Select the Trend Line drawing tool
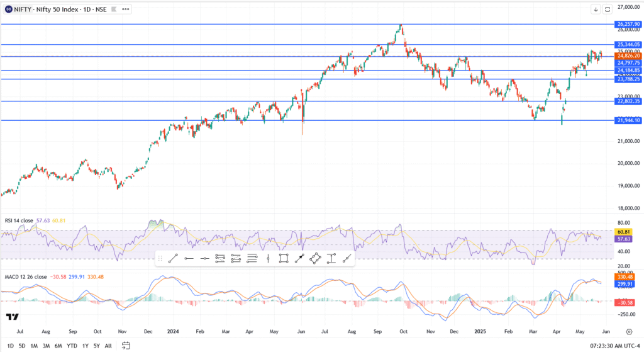 (173, 258)
